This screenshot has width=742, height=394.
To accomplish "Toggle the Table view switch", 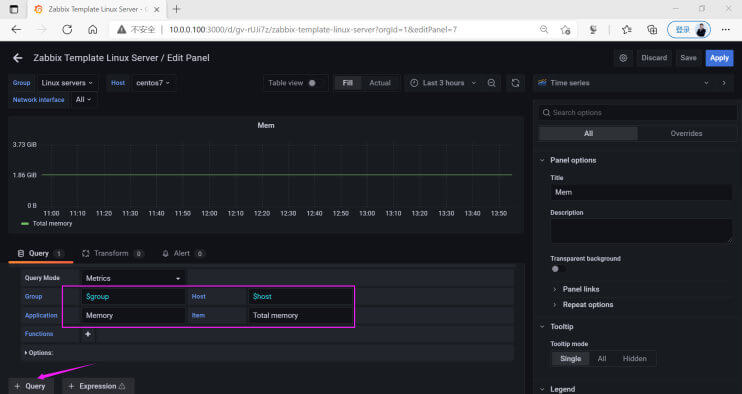I will [x=312, y=83].
